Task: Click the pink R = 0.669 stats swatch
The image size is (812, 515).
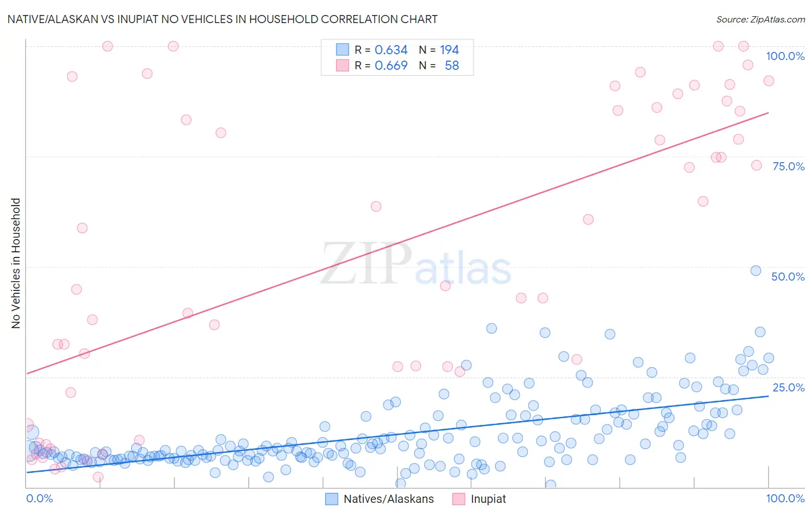Action: click(x=342, y=65)
